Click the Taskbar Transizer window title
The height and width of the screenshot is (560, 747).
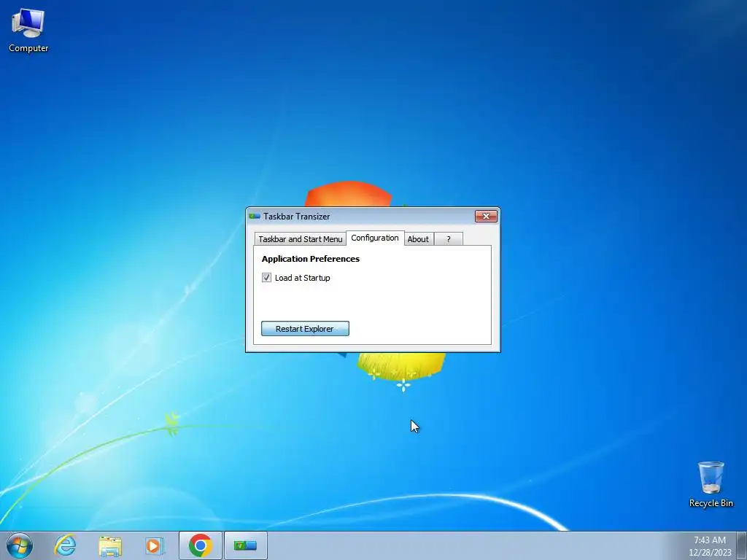pyautogui.click(x=297, y=216)
